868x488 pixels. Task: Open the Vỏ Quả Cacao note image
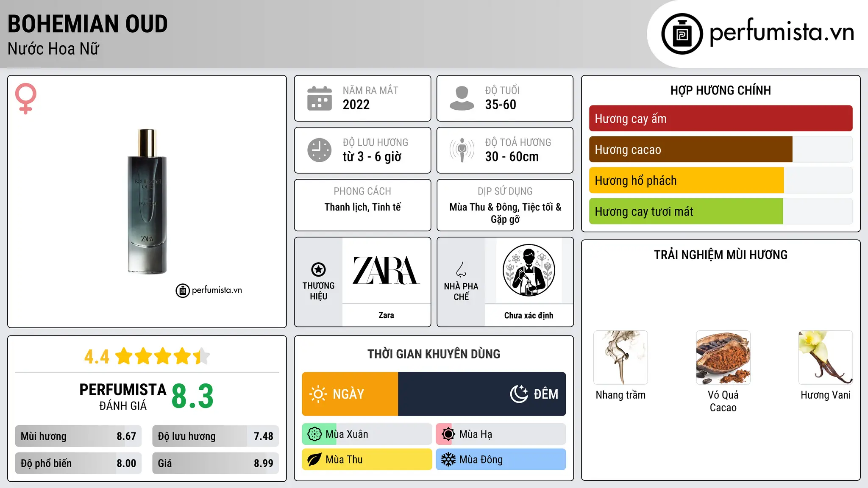(723, 358)
